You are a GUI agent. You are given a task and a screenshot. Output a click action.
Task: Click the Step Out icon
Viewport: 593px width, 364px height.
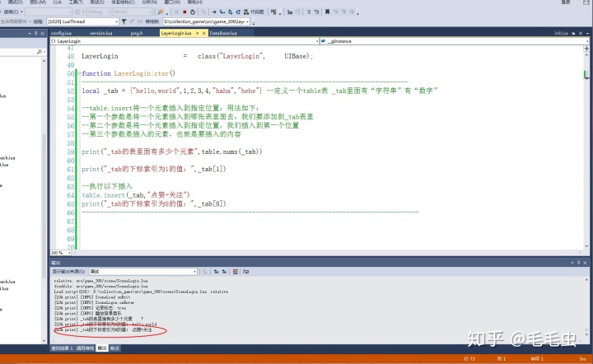pyautogui.click(x=238, y=12)
